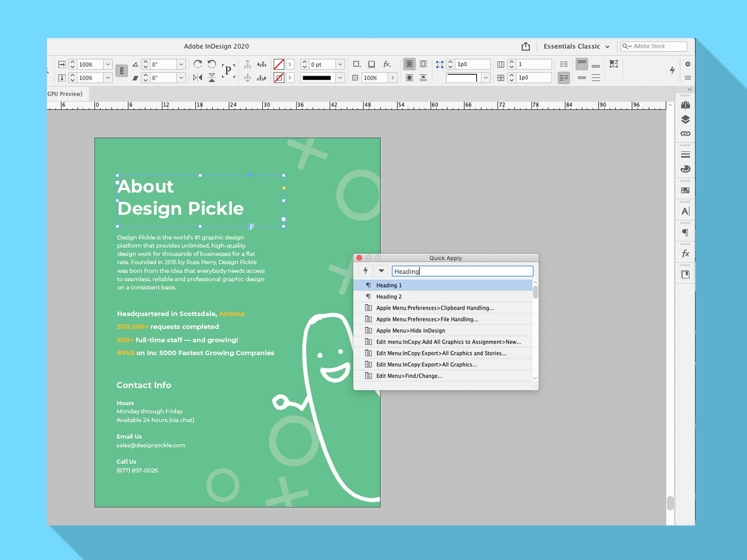This screenshot has height=560, width=747.
Task: Select Heading 2 paragraph style result
Action: [x=389, y=297]
